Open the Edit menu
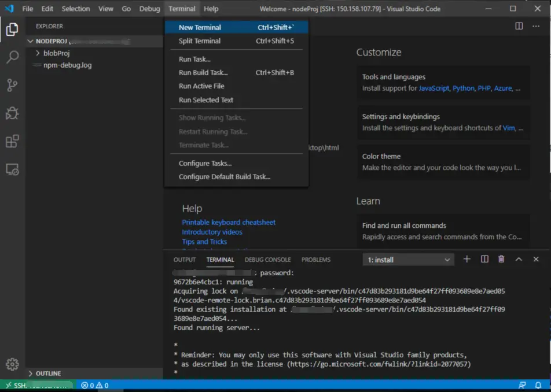 tap(47, 9)
